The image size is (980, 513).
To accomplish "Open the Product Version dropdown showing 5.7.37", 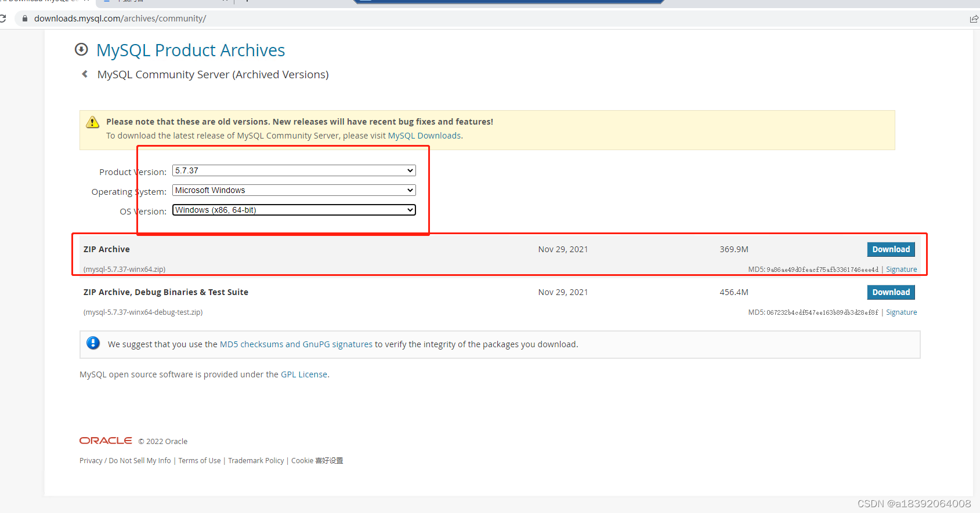I will pos(294,170).
